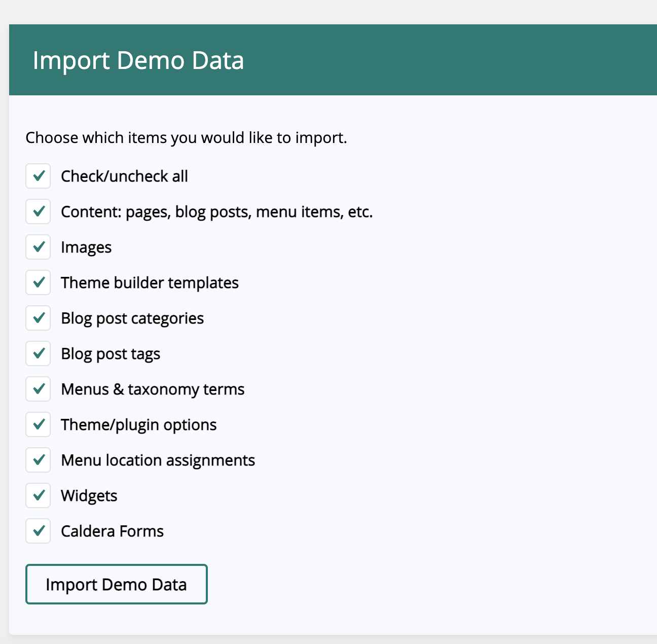Toggle the Check/uncheck all checkbox
This screenshot has height=644, width=657.
point(38,176)
